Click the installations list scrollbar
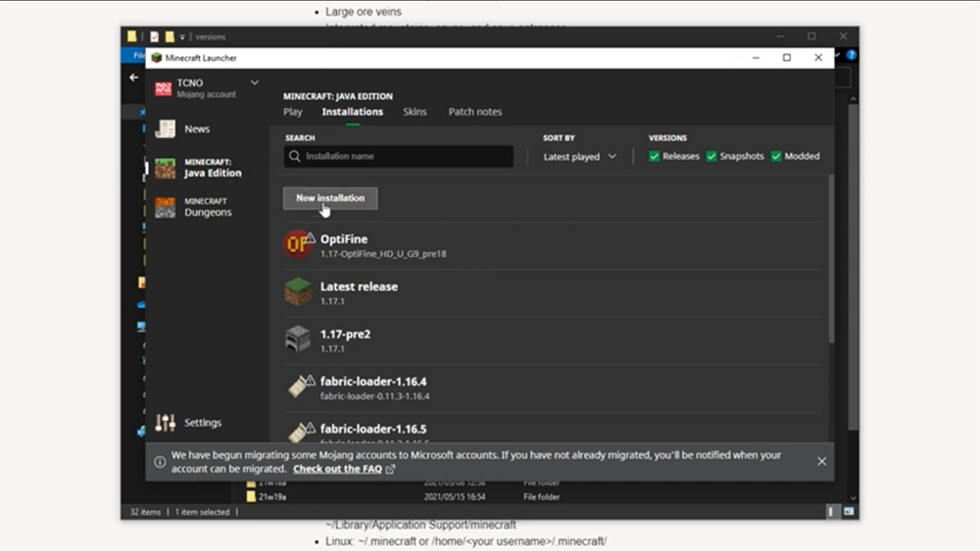980x551 pixels. click(x=831, y=259)
